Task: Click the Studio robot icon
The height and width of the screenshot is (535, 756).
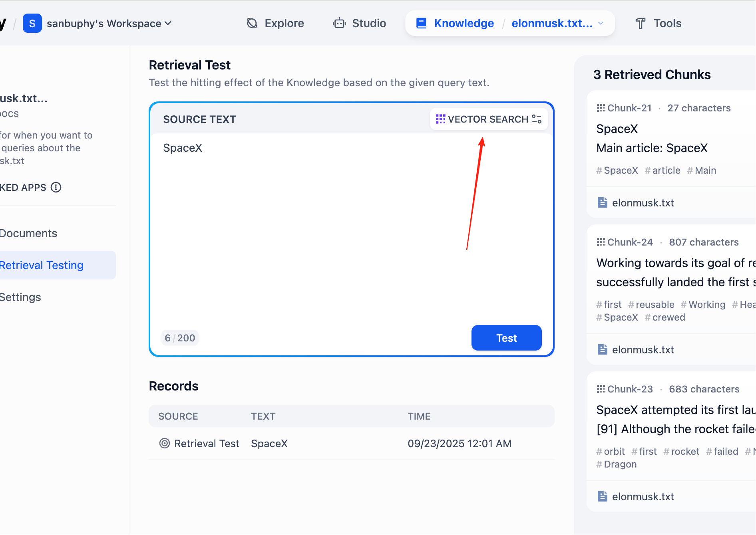Action: [x=339, y=23]
